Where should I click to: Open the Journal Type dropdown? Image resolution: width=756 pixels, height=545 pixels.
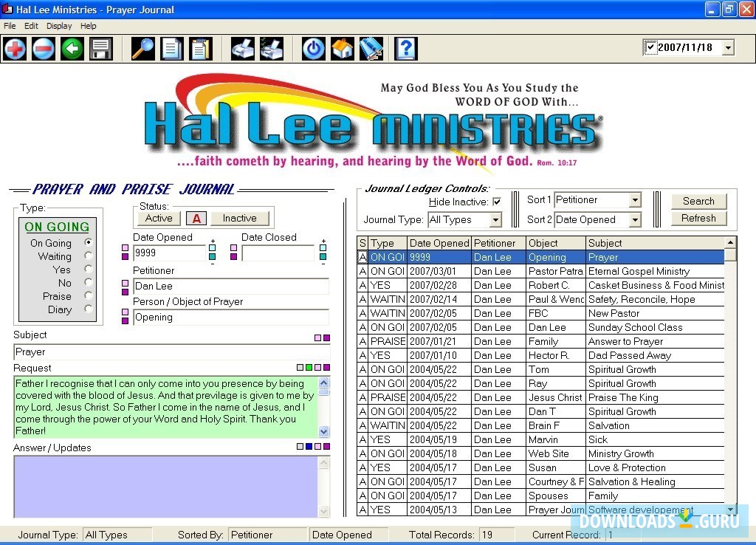tap(495, 220)
